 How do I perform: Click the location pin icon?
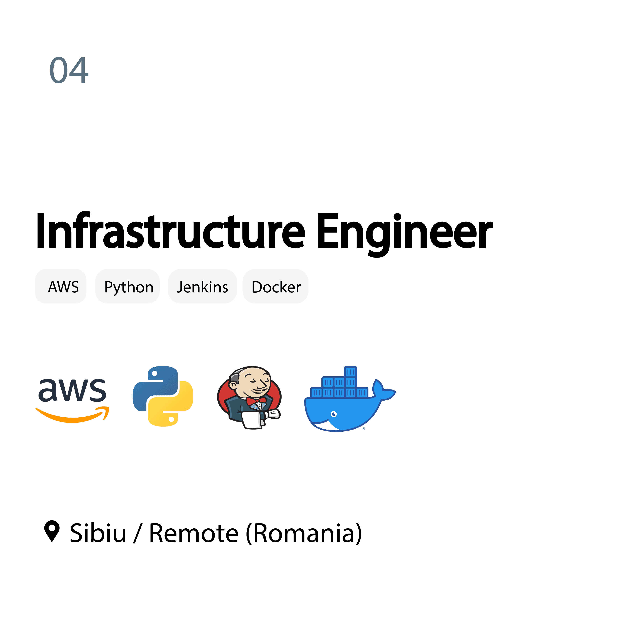[x=52, y=531]
